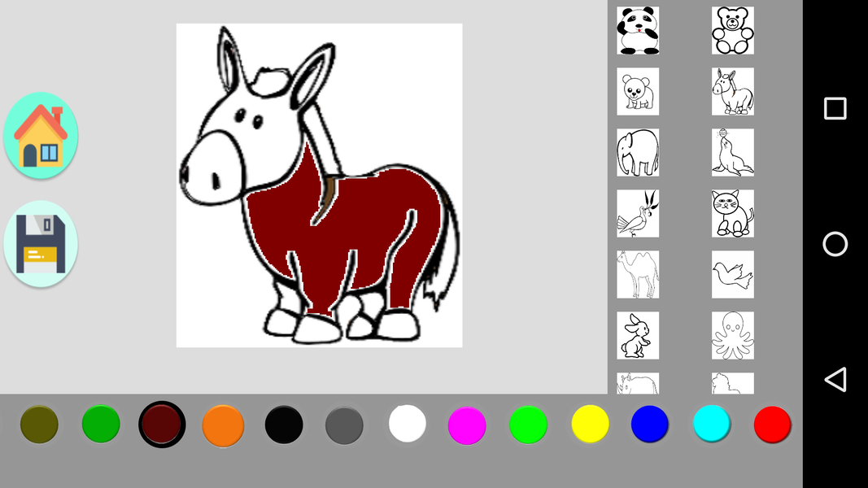The width and height of the screenshot is (868, 488).
Task: Select the dove coloring page
Action: [732, 274]
